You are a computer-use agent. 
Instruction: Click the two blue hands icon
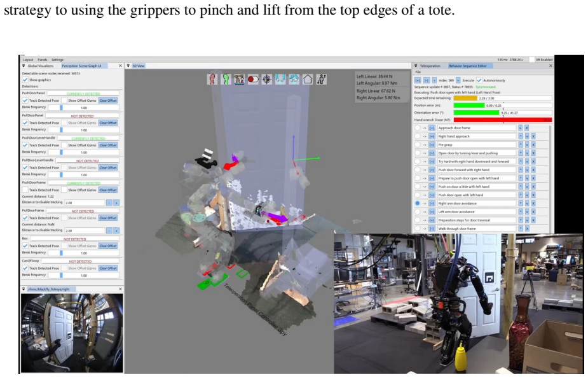pos(280,79)
